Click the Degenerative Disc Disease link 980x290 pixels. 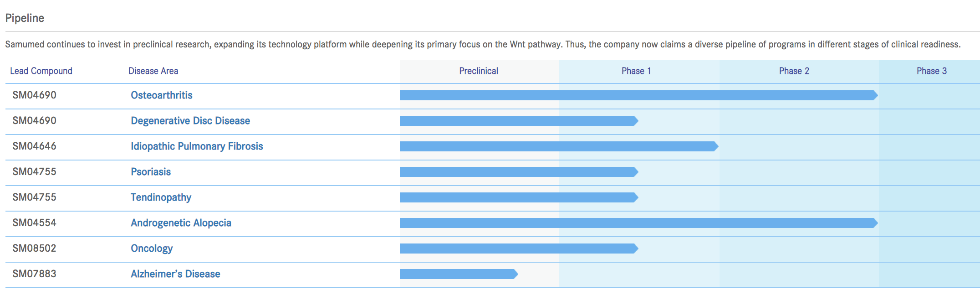(190, 121)
